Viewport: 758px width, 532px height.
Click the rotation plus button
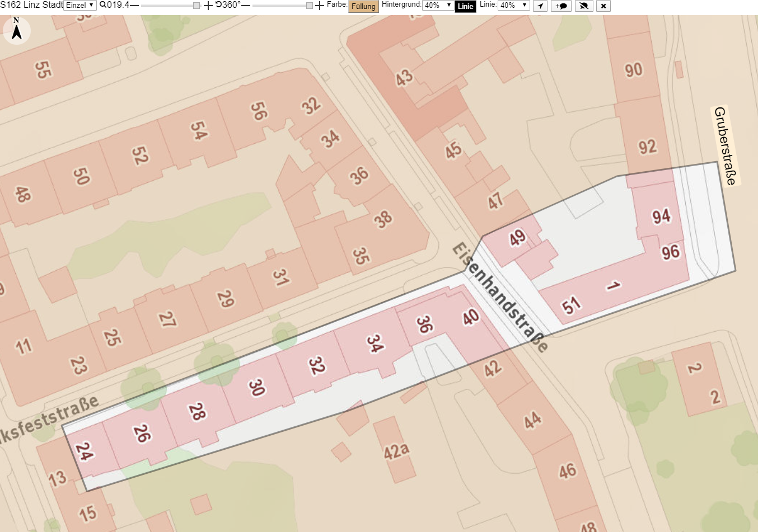tap(320, 6)
